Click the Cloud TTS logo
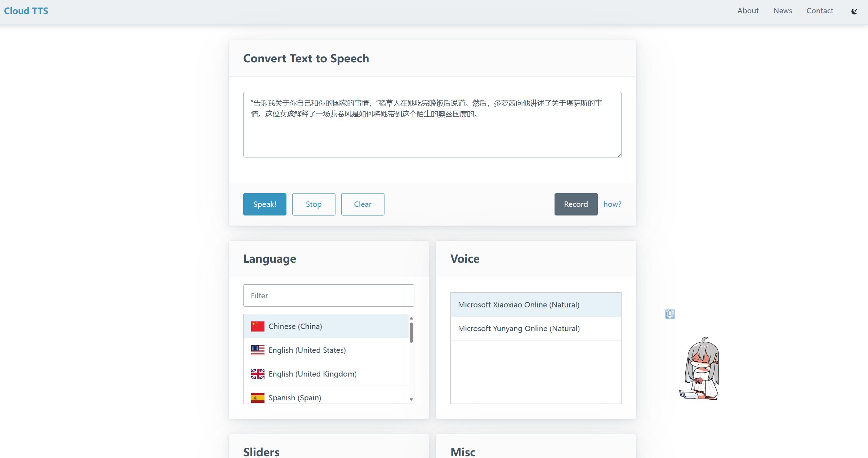 26,11
